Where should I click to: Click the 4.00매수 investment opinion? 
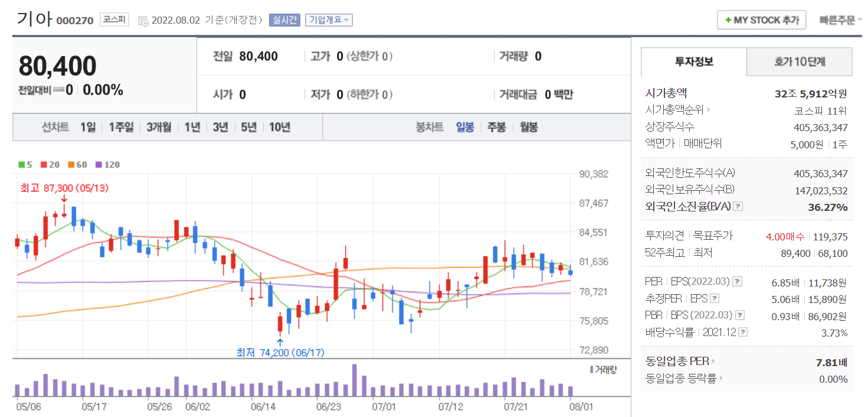[x=785, y=237]
